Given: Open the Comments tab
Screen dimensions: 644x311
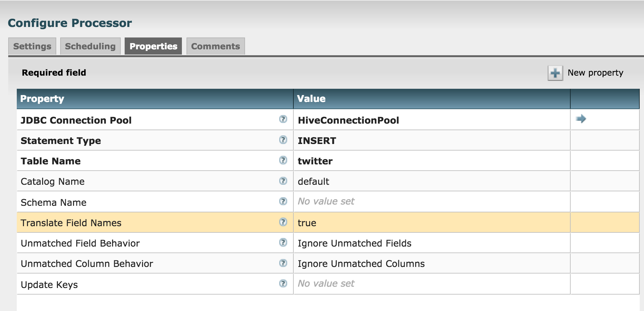Looking at the screenshot, I should click(215, 46).
